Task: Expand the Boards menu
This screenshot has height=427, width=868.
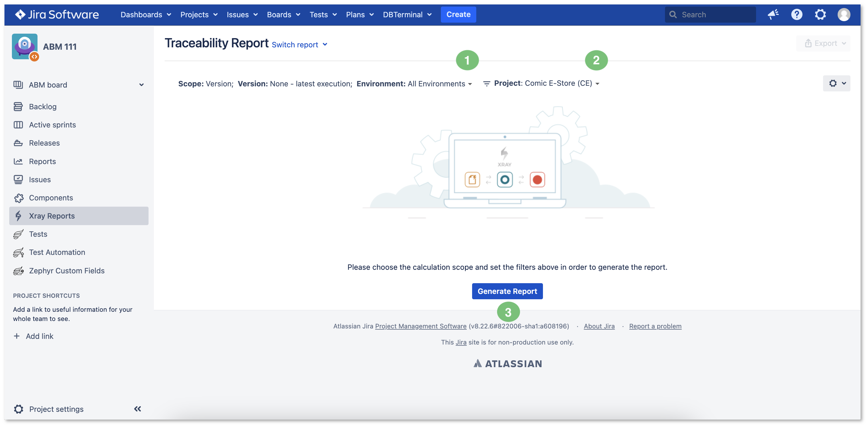Action: click(283, 15)
